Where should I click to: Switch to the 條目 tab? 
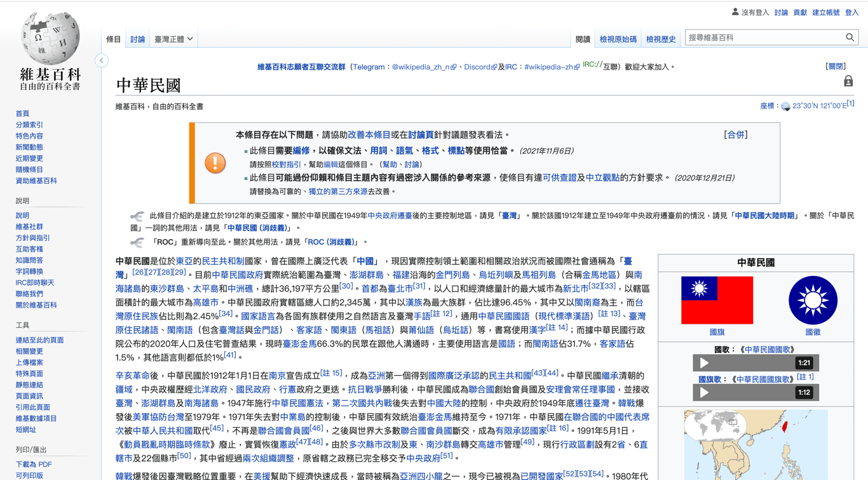pos(114,39)
